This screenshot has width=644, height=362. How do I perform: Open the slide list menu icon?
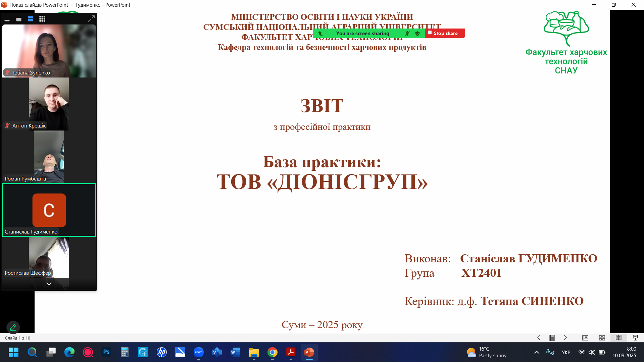point(552,338)
